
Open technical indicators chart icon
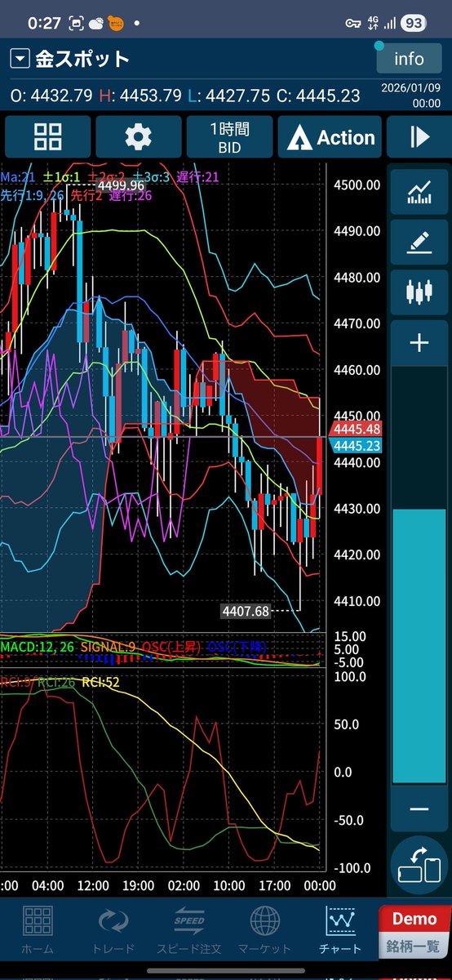(419, 193)
